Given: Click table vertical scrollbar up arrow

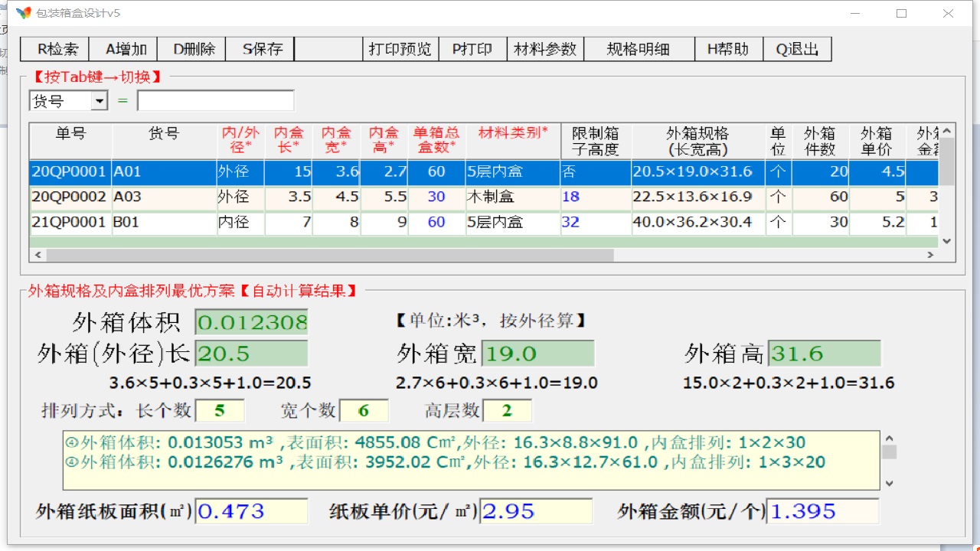Looking at the screenshot, I should tap(947, 131).
